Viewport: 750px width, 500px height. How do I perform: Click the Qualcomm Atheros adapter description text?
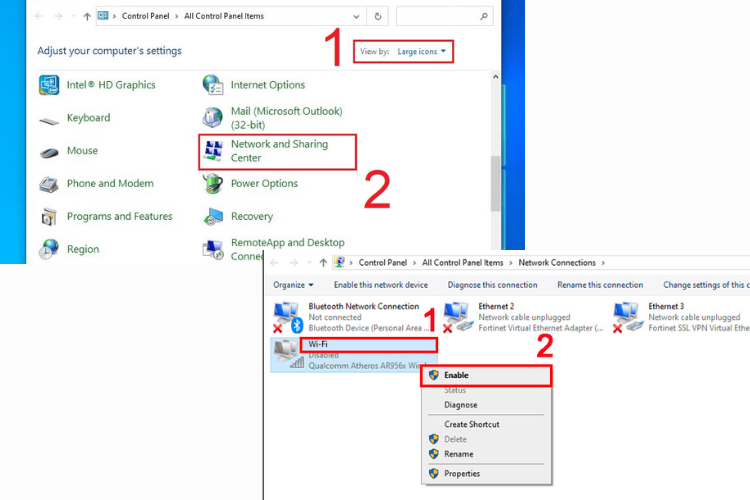(x=367, y=366)
